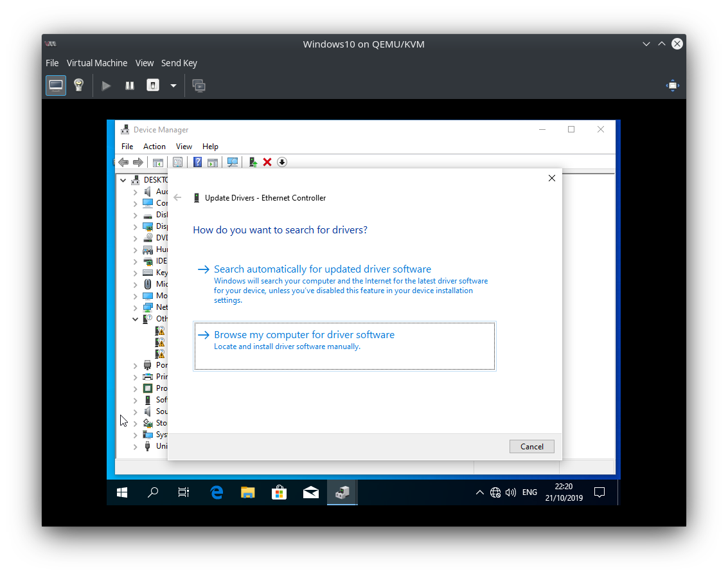This screenshot has height=576, width=728.
Task: Select the Software devices icon in tree
Action: click(x=148, y=400)
